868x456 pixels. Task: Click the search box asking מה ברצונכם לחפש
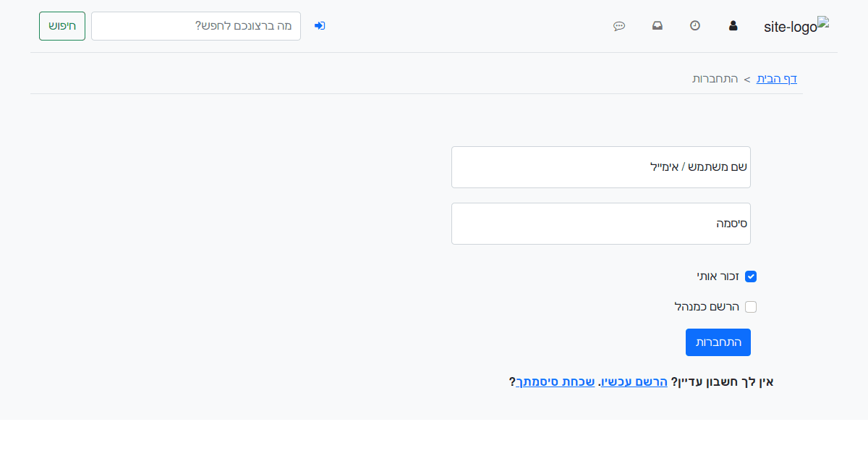[x=195, y=25]
